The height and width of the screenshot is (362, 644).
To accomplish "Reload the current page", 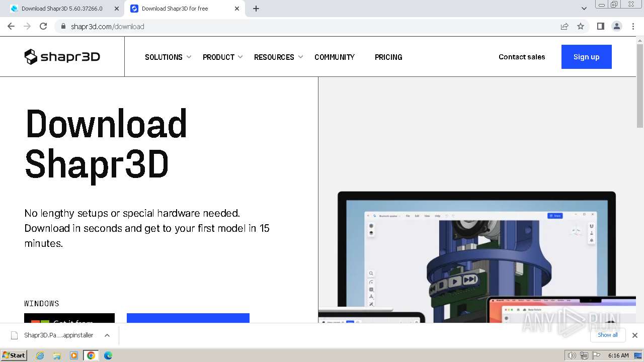I will pyautogui.click(x=43, y=26).
